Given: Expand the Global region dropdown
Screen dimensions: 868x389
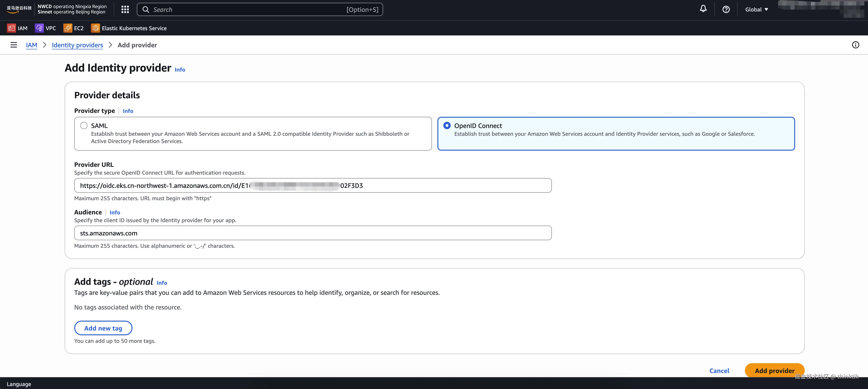Looking at the screenshot, I should (x=756, y=9).
